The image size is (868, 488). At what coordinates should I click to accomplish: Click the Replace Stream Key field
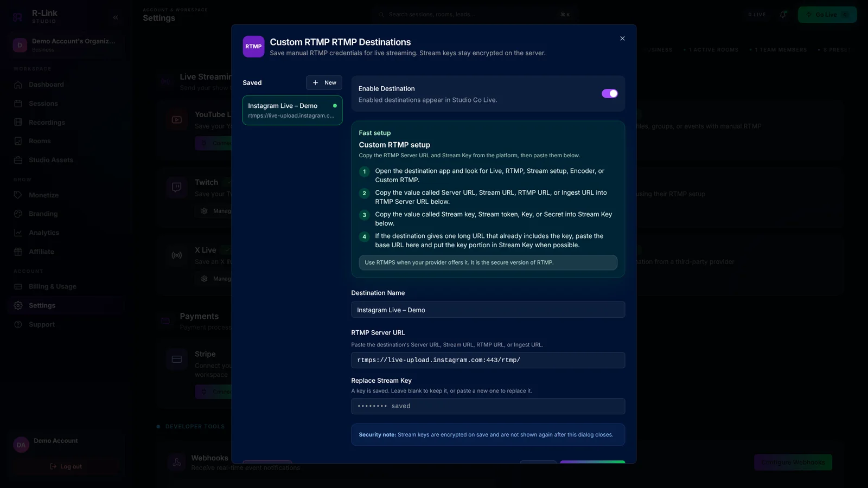(488, 406)
